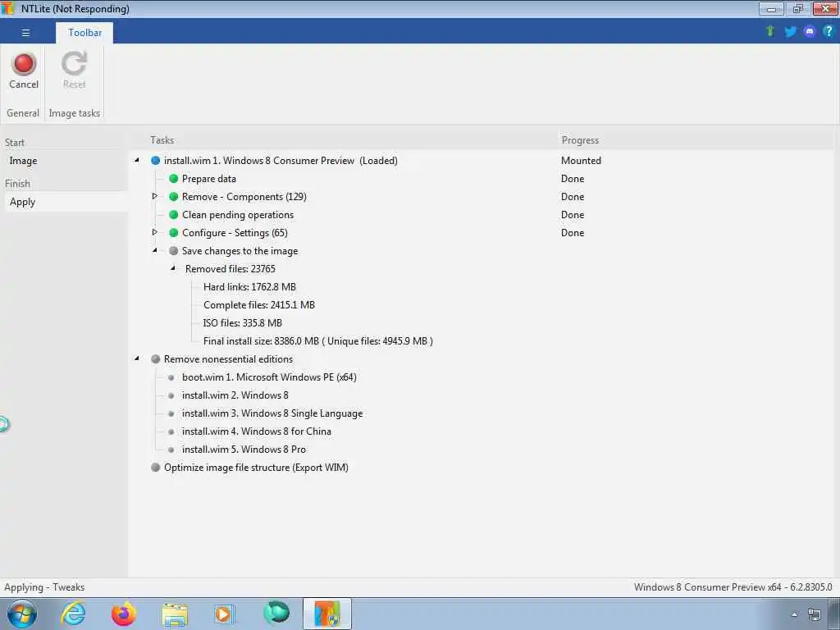The width and height of the screenshot is (840, 630).
Task: Click bullet beside install.wim 5 Windows 8 Pro
Action: point(171,450)
